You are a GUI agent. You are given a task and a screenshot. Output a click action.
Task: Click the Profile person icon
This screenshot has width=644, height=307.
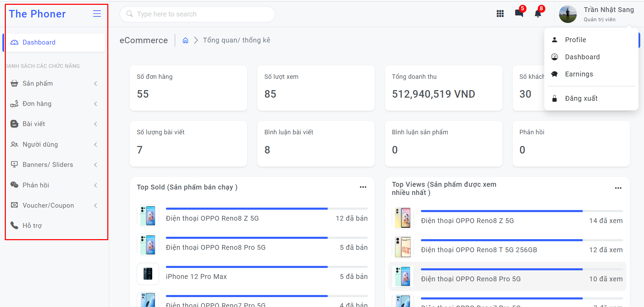coord(555,40)
